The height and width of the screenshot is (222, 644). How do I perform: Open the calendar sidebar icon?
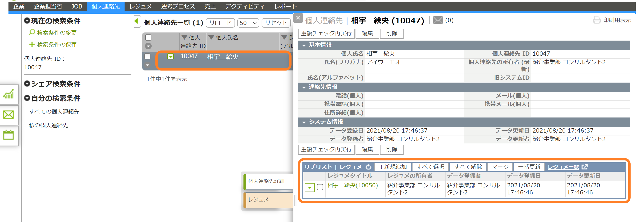pos(8,135)
